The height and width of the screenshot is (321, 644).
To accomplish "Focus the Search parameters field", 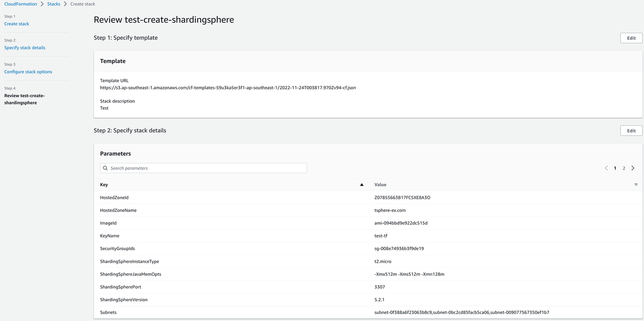I will click(206, 168).
